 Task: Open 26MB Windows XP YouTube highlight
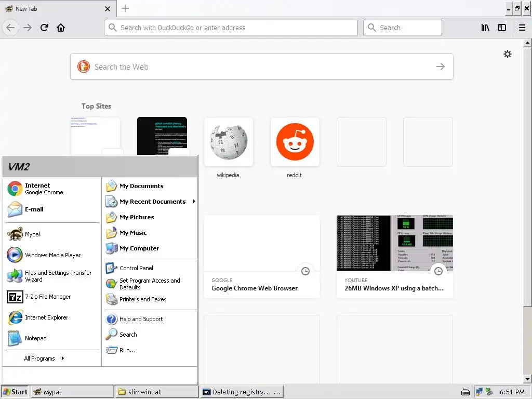pyautogui.click(x=395, y=257)
